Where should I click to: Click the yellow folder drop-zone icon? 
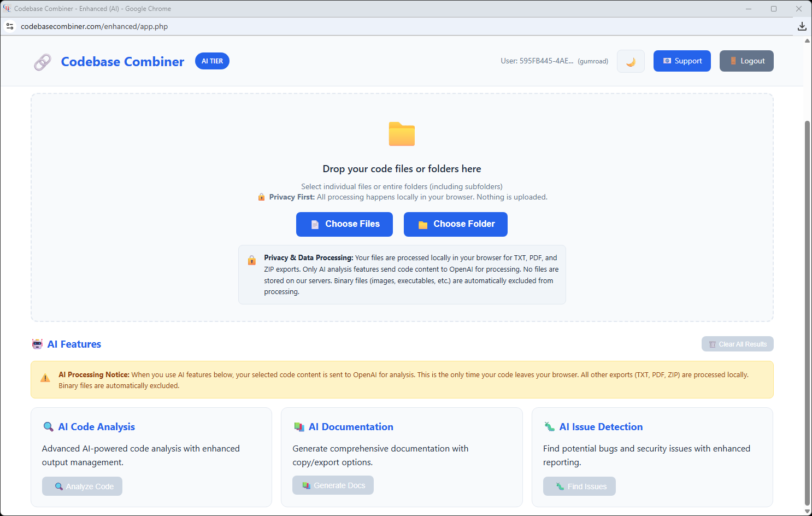click(402, 134)
